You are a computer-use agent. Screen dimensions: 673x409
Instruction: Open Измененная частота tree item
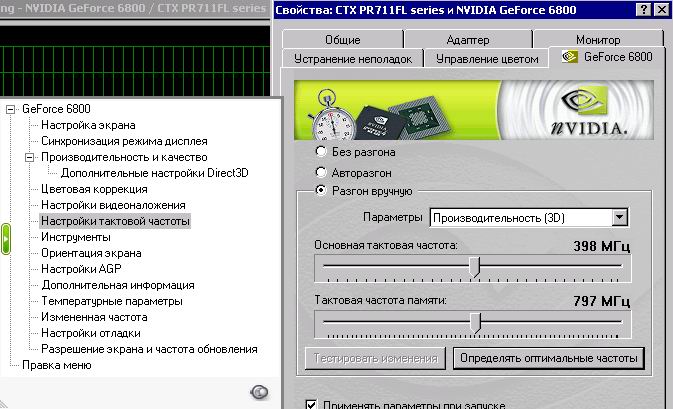click(94, 317)
